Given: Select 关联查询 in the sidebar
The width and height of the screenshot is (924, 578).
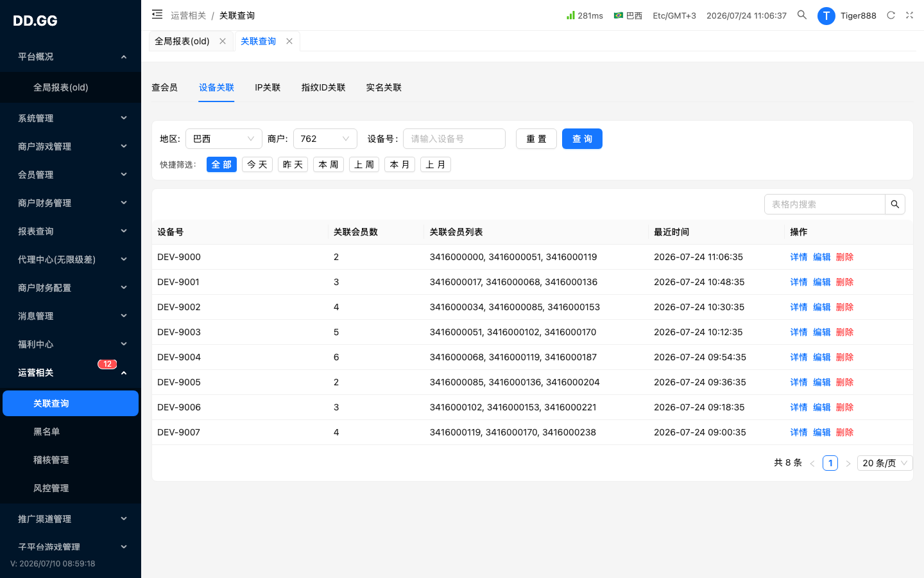Looking at the screenshot, I should [x=71, y=403].
